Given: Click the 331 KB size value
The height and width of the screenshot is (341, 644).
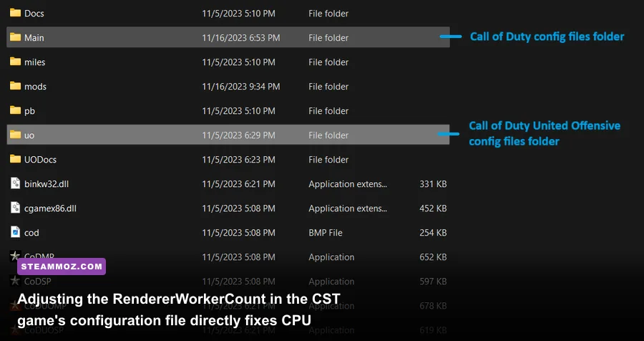Looking at the screenshot, I should 433,184.
